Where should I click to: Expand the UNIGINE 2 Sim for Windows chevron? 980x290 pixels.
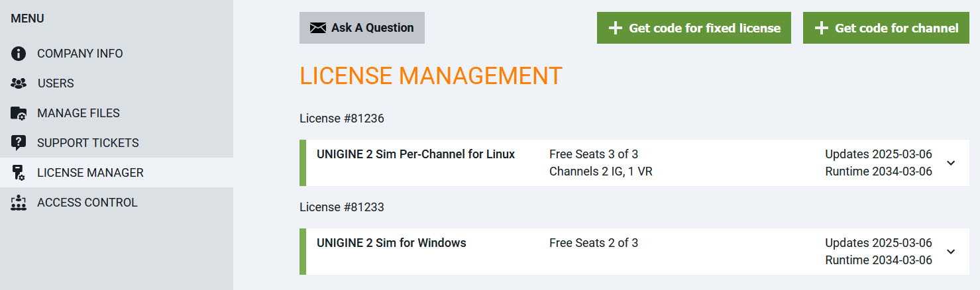[951, 252]
